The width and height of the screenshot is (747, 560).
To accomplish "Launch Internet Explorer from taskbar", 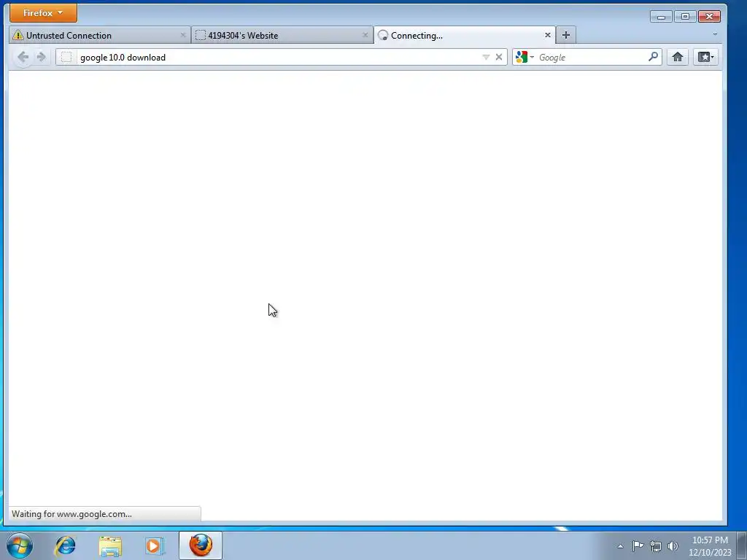I will tap(65, 545).
